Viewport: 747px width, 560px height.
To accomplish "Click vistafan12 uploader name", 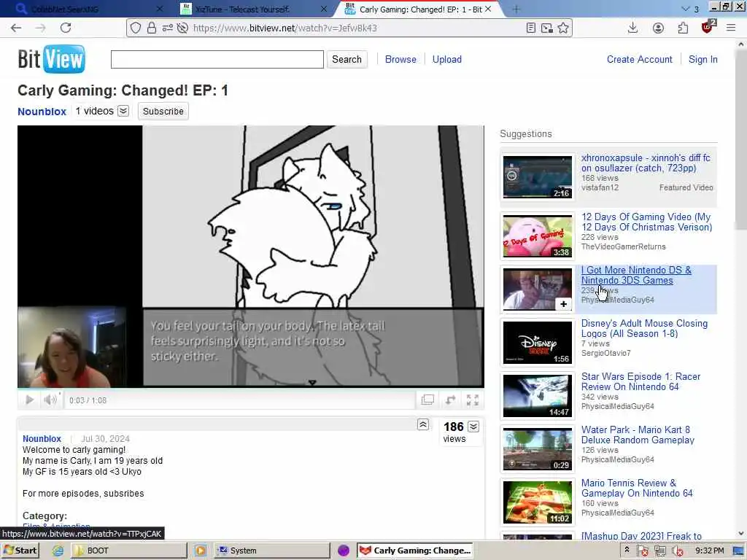I will click(x=600, y=187).
